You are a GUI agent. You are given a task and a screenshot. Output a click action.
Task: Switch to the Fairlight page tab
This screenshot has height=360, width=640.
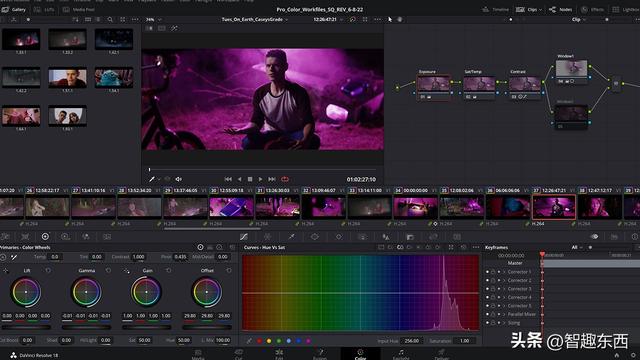pos(401,354)
